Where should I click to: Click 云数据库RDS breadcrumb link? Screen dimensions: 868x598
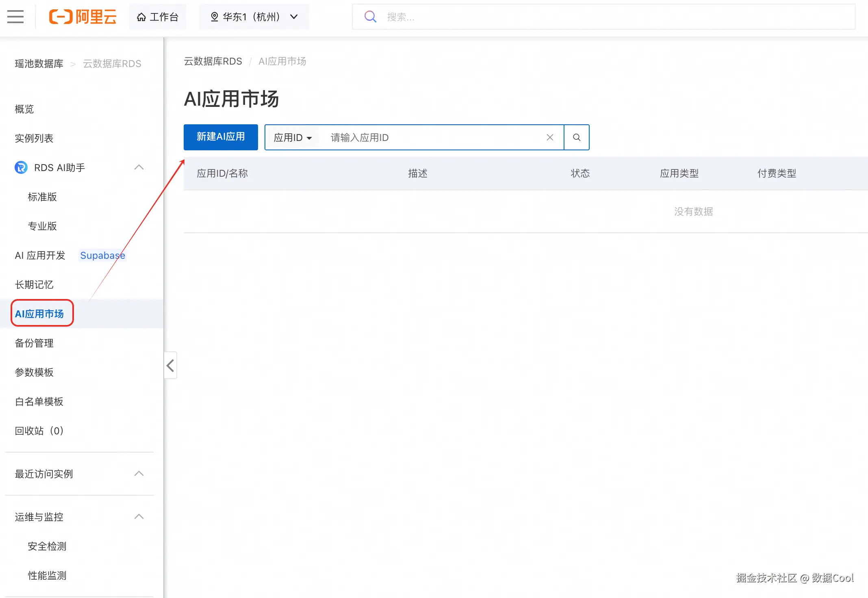tap(213, 61)
